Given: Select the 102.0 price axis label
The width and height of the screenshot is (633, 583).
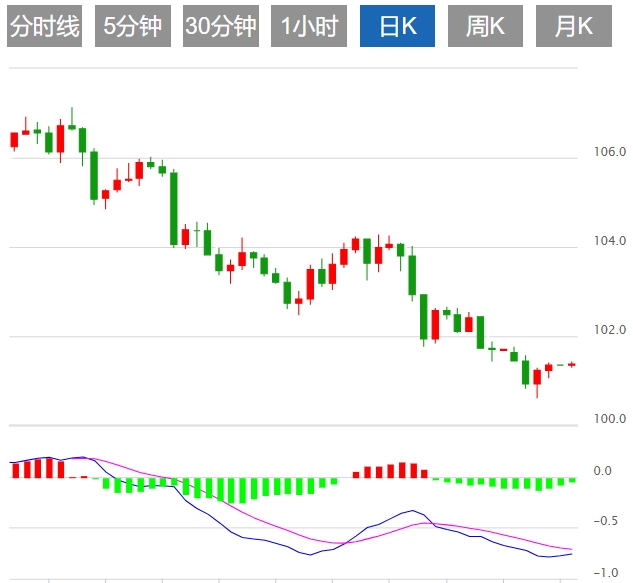Looking at the screenshot, I should pyautogui.click(x=609, y=331).
